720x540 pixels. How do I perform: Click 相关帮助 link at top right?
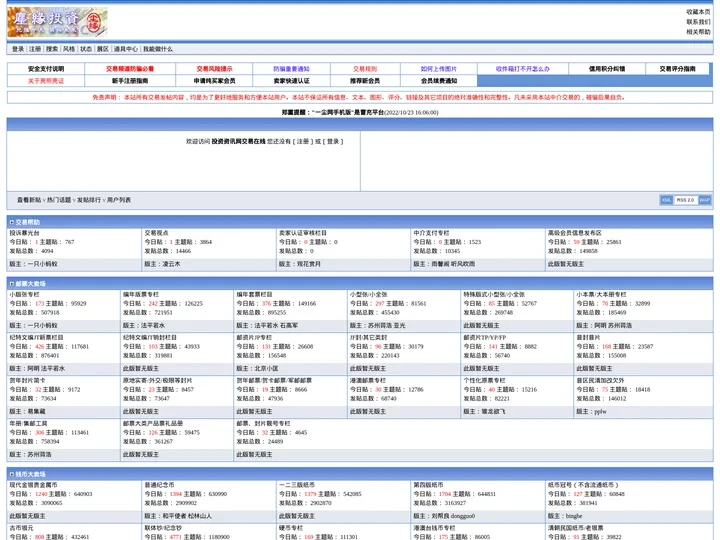click(698, 32)
